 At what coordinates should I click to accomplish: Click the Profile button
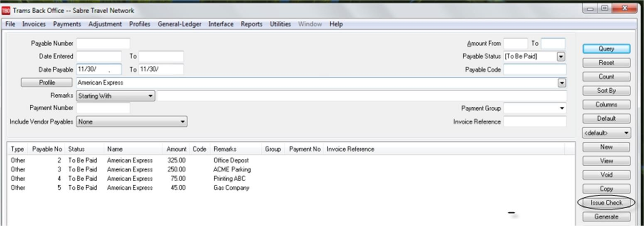pyautogui.click(x=47, y=83)
